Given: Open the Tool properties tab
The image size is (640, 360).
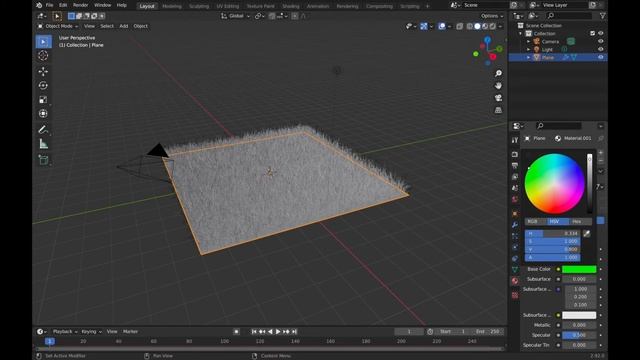Looking at the screenshot, I should 515,140.
